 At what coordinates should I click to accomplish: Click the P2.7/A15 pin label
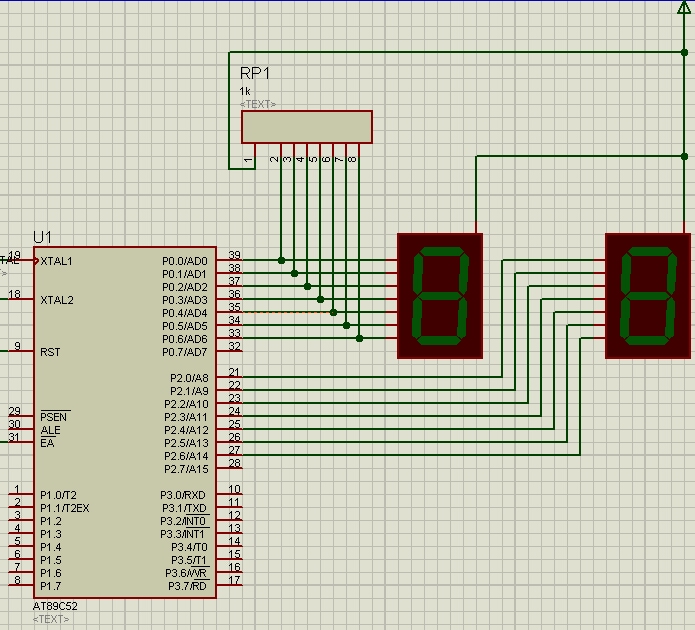[186, 469]
